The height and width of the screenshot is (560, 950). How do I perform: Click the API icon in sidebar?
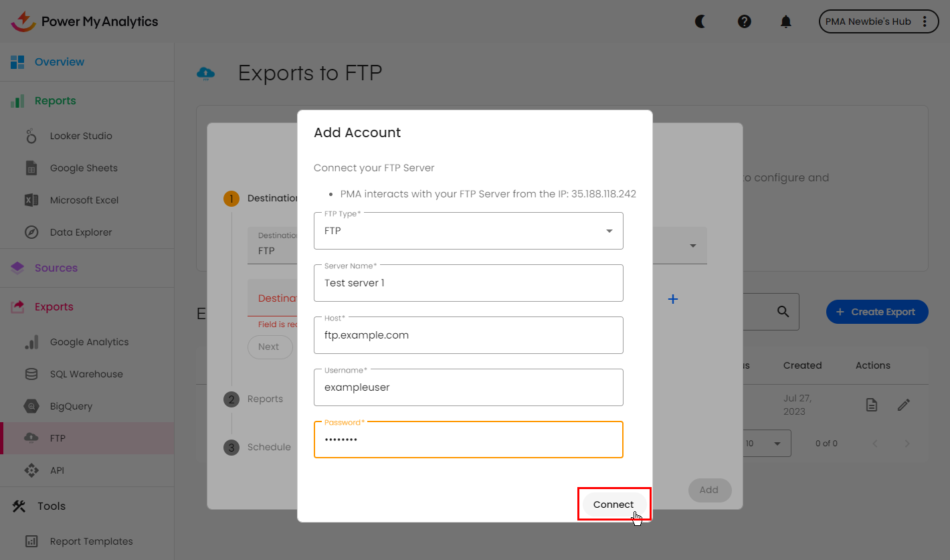click(x=31, y=470)
